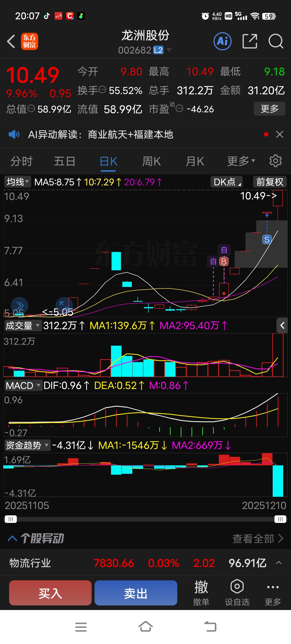This screenshot has height=644, width=291.
Task: Tap the 龙洲股份 stock title
Action: pyautogui.click(x=145, y=35)
